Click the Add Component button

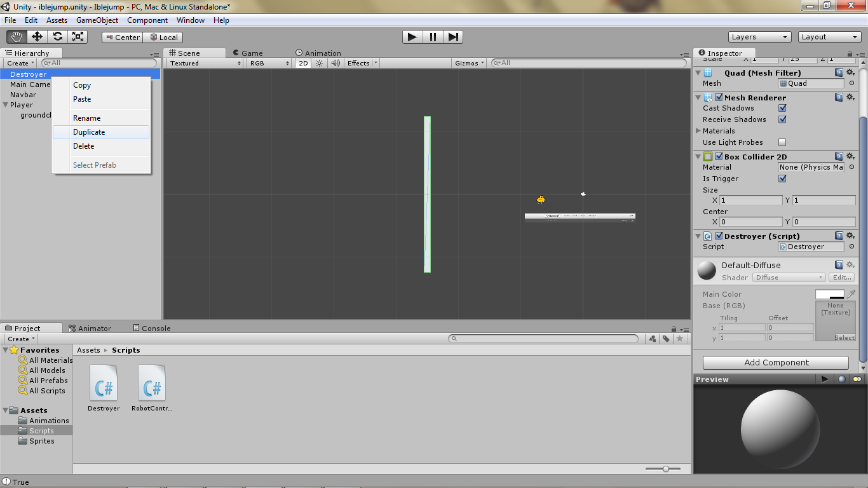(x=776, y=363)
